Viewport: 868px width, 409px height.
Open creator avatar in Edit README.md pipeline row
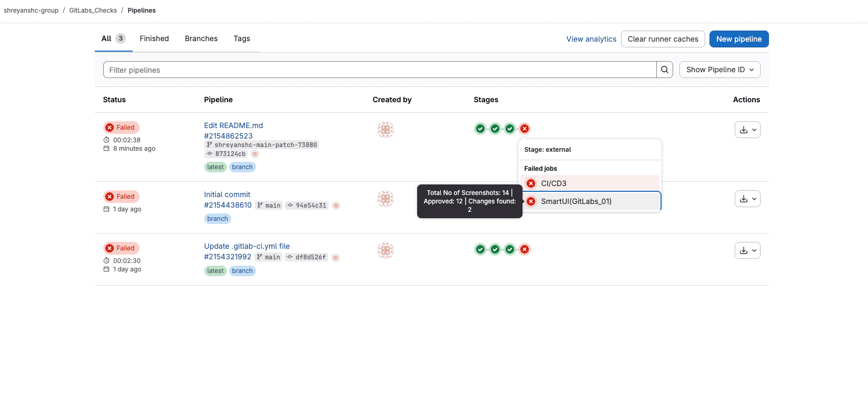(x=386, y=130)
